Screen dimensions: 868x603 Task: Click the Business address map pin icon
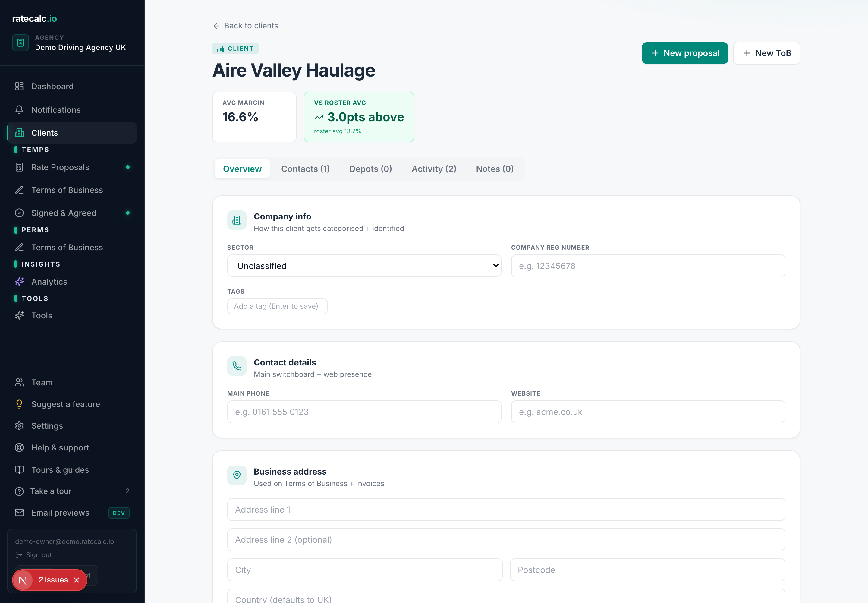237,475
